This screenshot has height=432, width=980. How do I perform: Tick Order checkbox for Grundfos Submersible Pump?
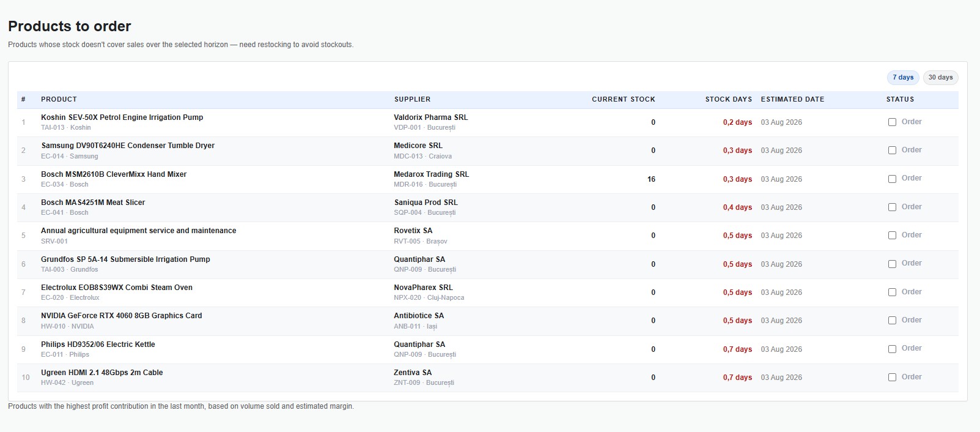(892, 264)
